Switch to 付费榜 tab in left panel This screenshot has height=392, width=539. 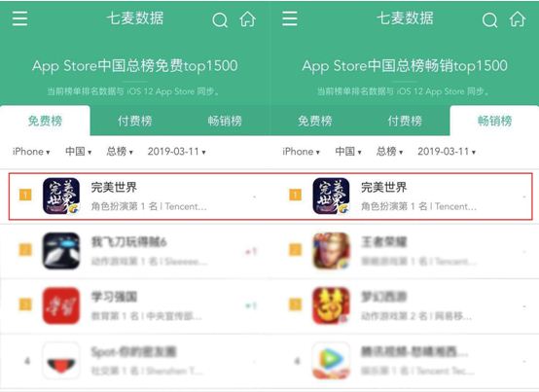tap(134, 121)
